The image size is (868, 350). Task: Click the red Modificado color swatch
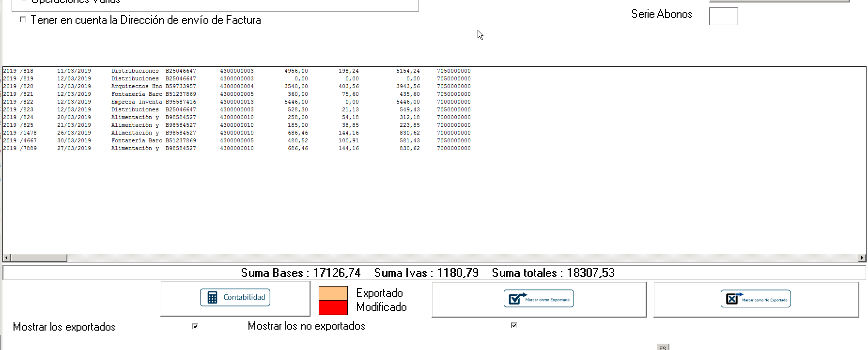click(x=333, y=307)
